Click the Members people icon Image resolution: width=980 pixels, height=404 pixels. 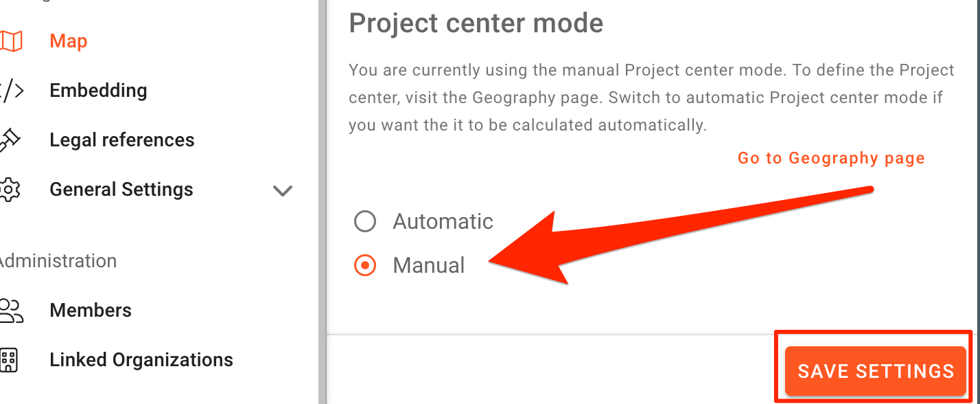point(10,311)
